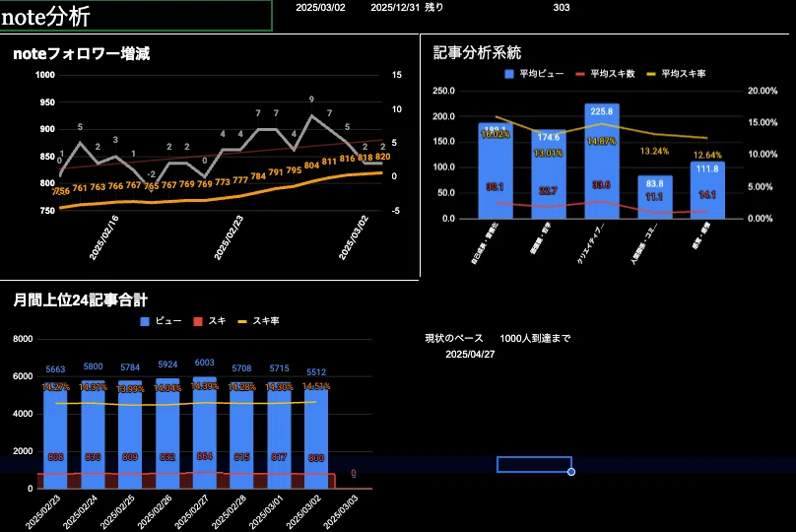Click 2025/02/23 axis label in follower chart

[x=229, y=237]
